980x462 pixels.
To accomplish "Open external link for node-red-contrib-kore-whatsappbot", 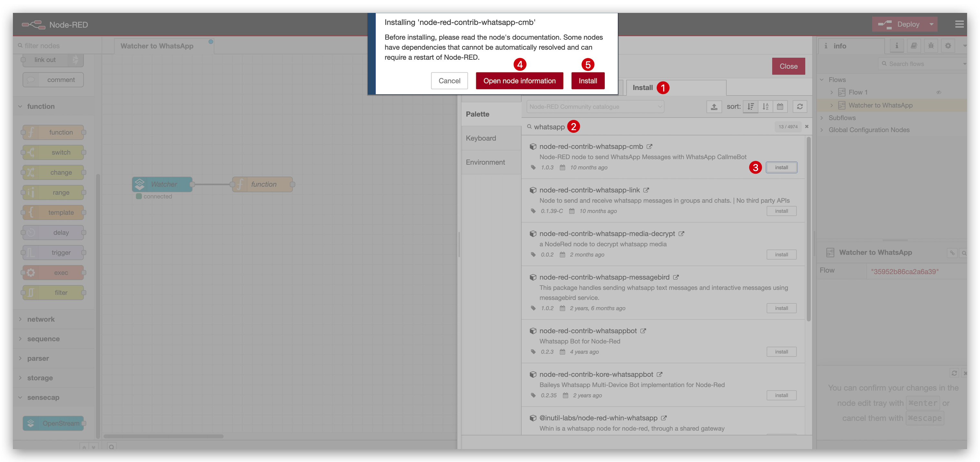I will 659,375.
